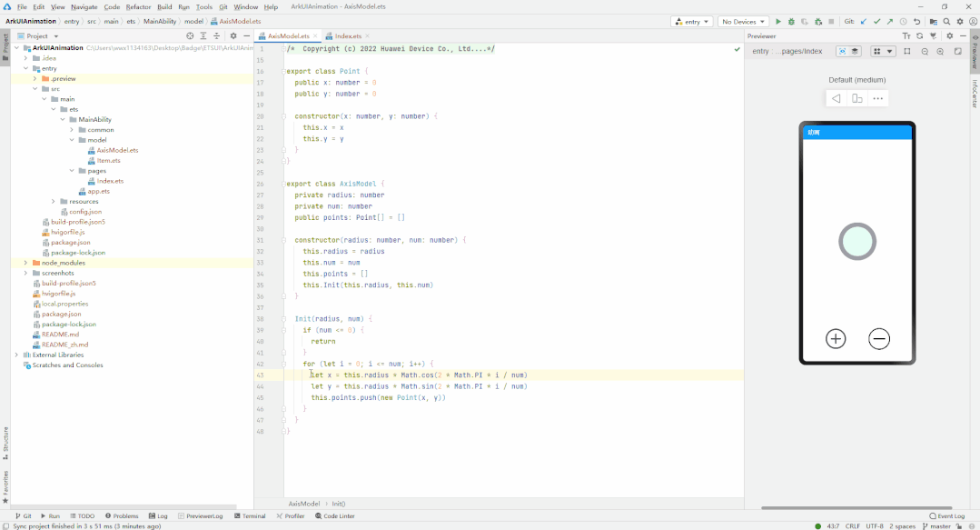Image resolution: width=980 pixels, height=530 pixels.
Task: Click the master Git branch in status bar
Action: coord(937,526)
